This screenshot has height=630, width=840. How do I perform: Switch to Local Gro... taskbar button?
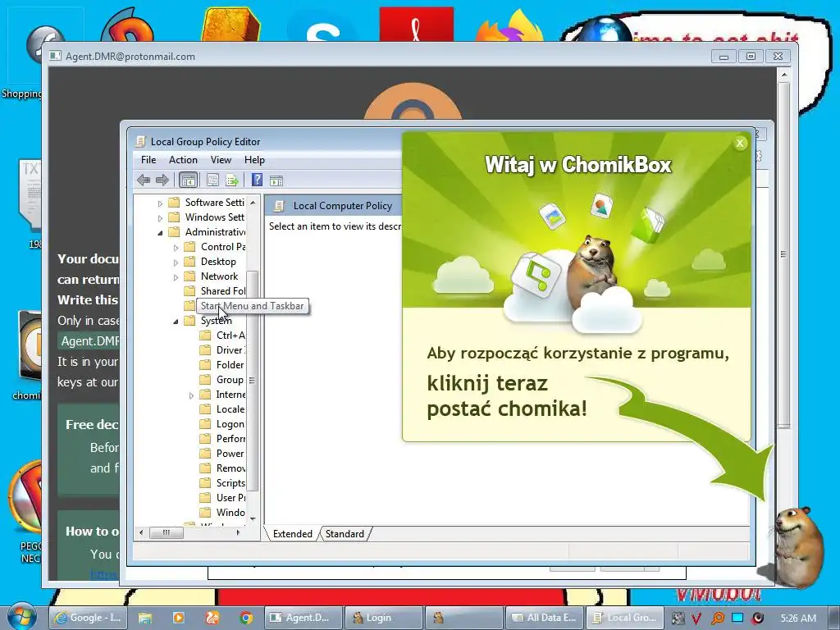(625, 618)
